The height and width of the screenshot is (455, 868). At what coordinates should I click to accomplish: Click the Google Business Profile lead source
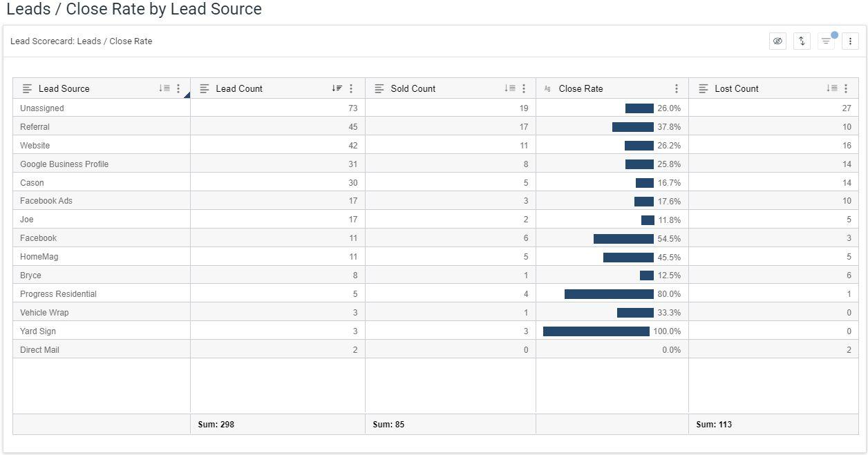[64, 164]
